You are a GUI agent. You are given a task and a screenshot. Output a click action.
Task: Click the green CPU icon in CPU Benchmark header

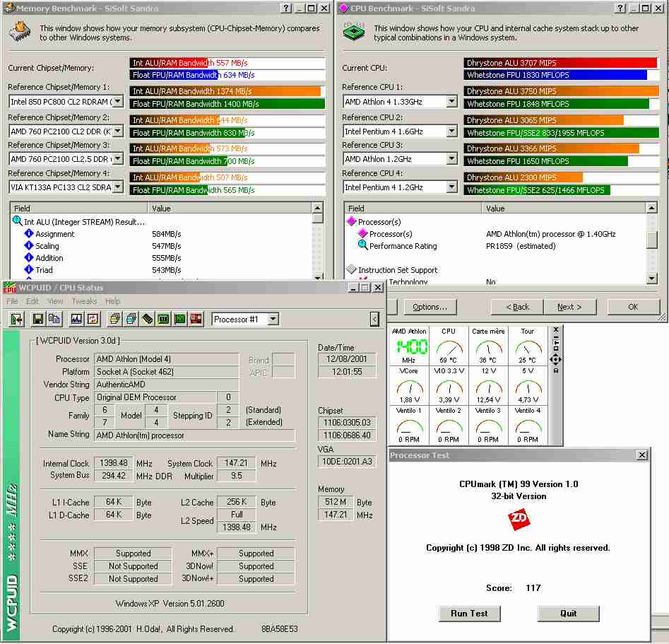pyautogui.click(x=354, y=32)
